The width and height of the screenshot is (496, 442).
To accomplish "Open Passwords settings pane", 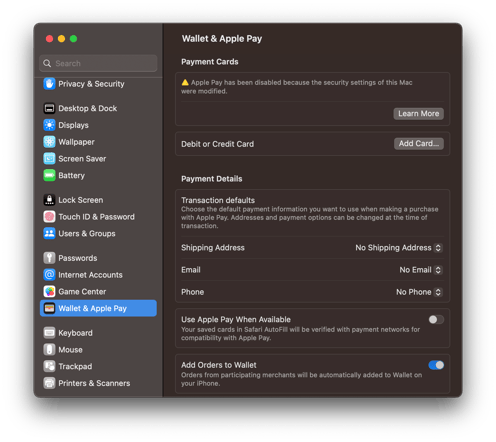I will 98,258.
